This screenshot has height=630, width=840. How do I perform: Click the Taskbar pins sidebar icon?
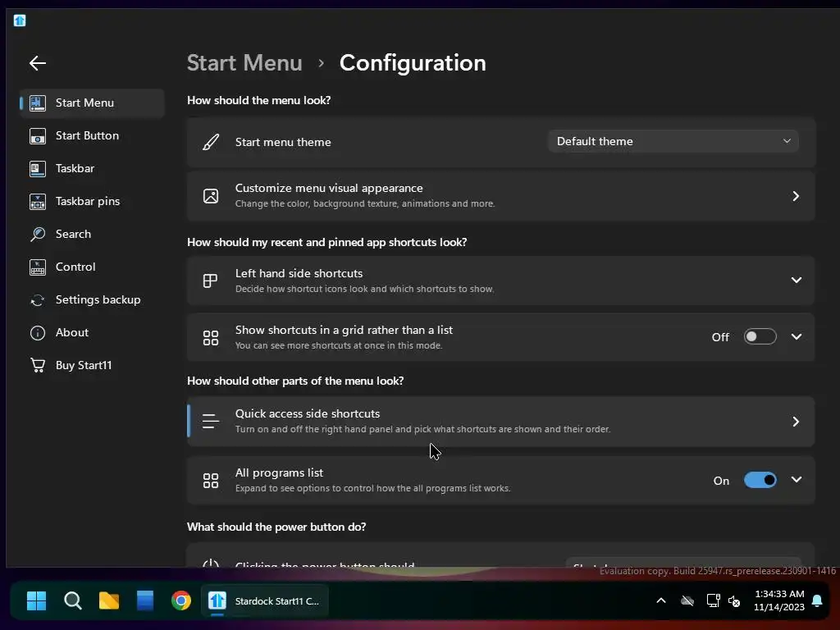(38, 202)
